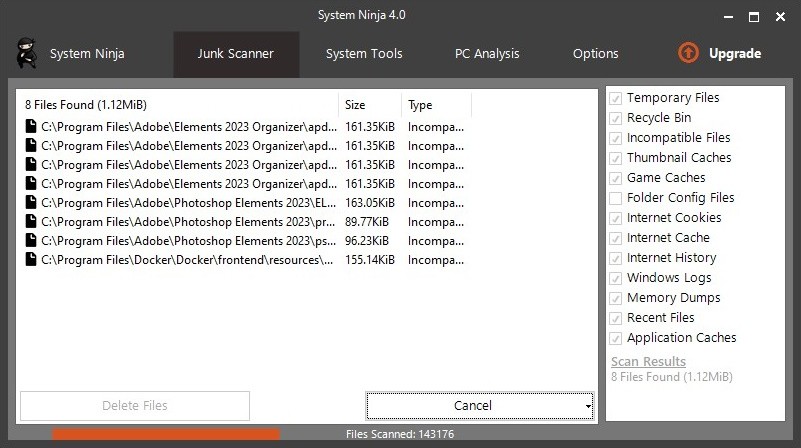This screenshot has width=801, height=448.
Task: Select the Photoshop Elements 2023\pr... file path
Action: (188, 222)
